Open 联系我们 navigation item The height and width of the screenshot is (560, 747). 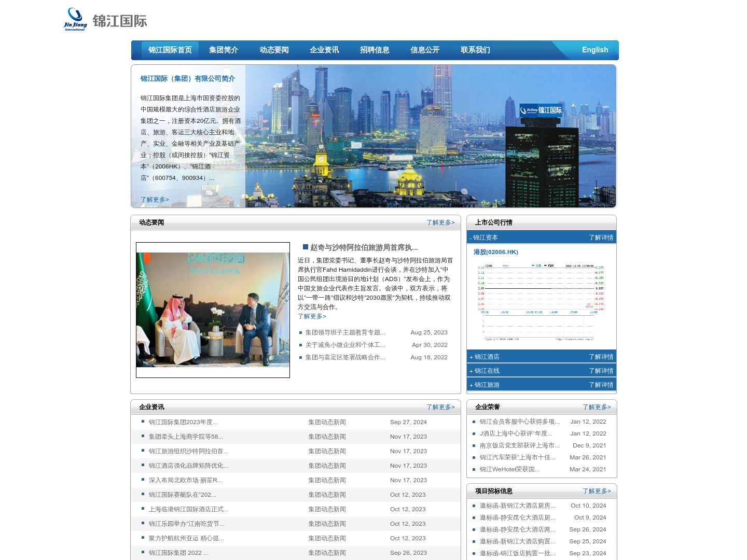pos(475,50)
